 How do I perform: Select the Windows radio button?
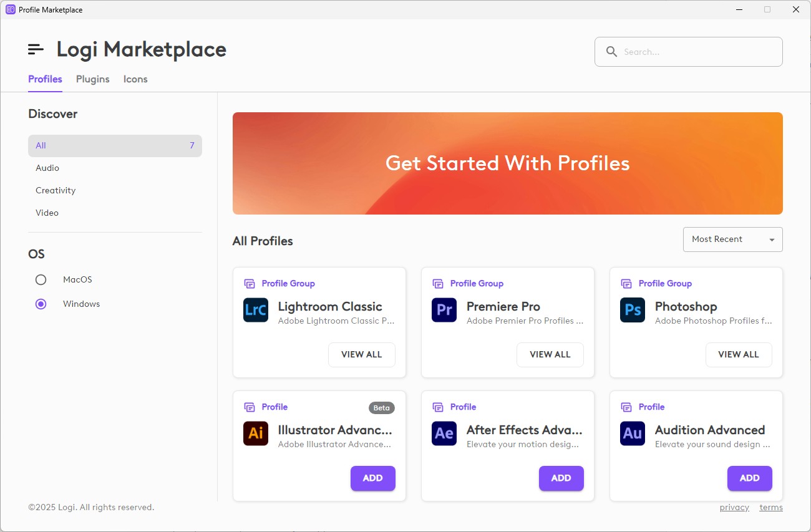click(x=41, y=304)
